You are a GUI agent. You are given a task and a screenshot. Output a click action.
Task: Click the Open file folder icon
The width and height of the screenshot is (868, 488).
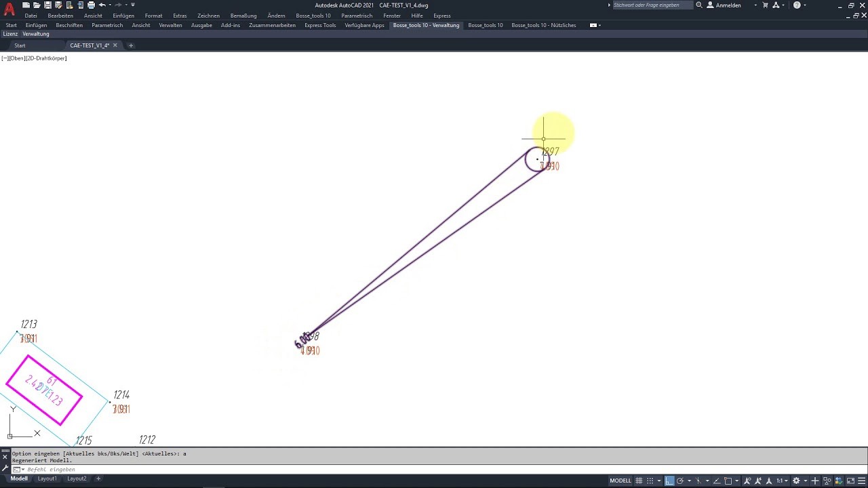pos(37,5)
